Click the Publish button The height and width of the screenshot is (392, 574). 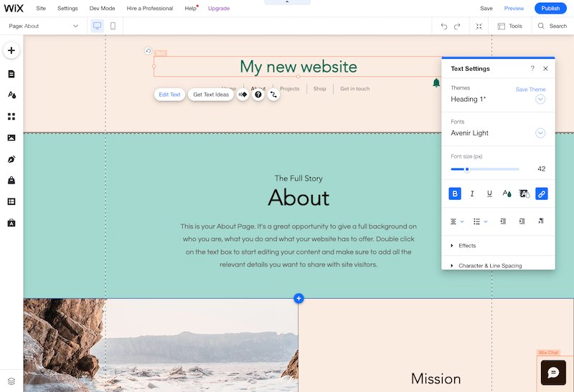coord(550,9)
